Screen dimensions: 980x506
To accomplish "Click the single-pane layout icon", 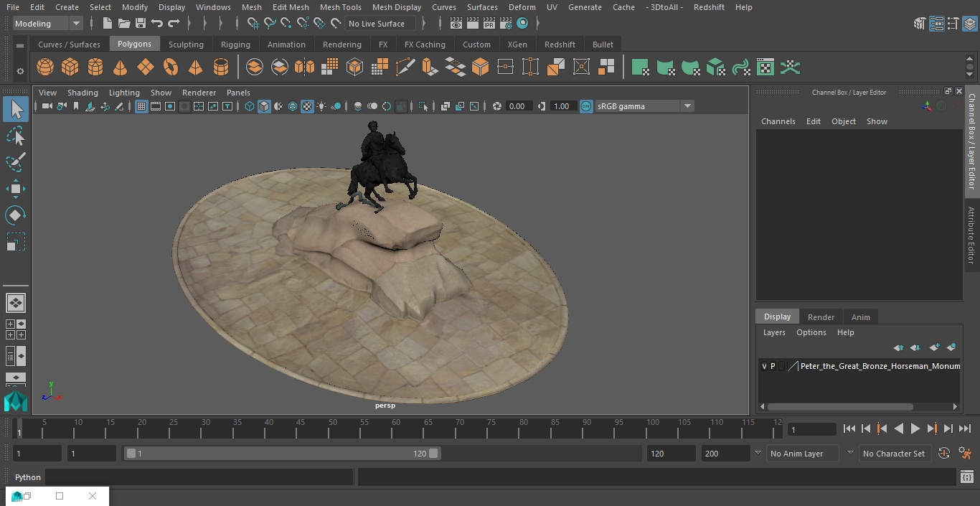I will [x=16, y=303].
